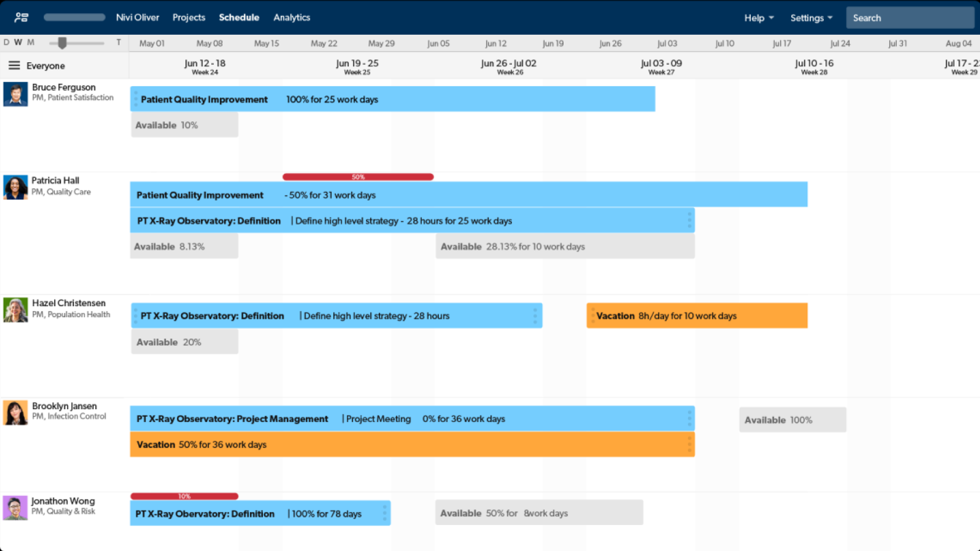Click the timeline zoom slider handle
Image resolution: width=980 pixels, height=551 pixels.
point(62,43)
